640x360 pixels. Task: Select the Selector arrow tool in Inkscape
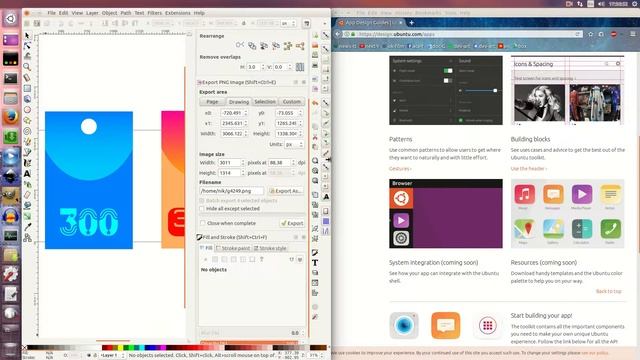tap(27, 36)
